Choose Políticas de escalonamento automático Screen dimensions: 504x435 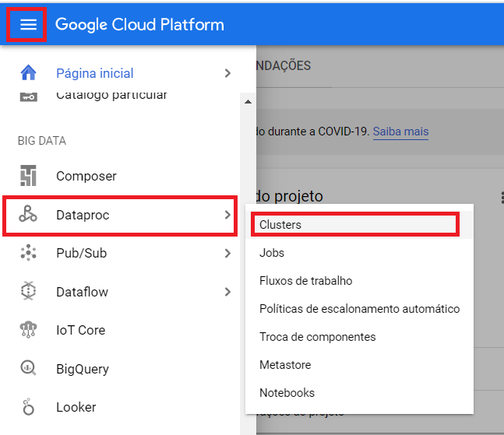tap(359, 309)
